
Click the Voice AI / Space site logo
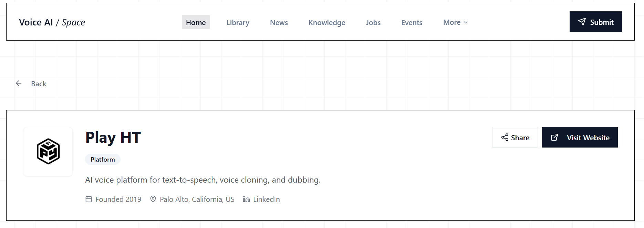52,22
